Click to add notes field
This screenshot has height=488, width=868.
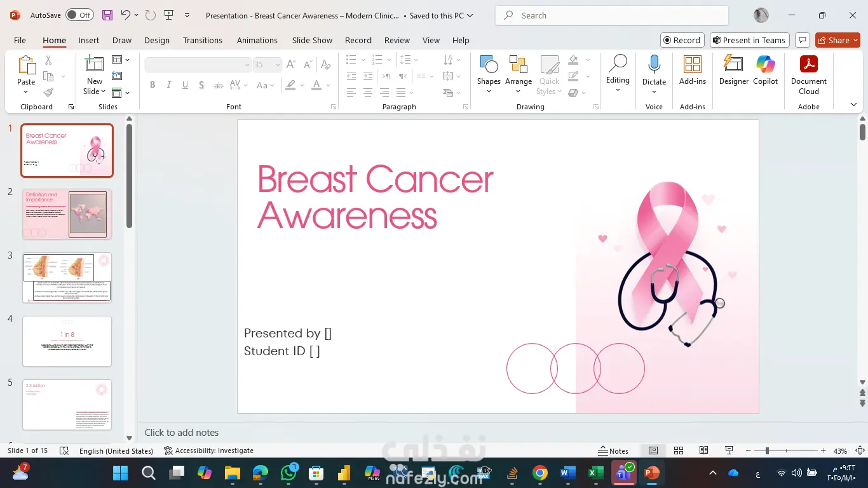pos(182,433)
